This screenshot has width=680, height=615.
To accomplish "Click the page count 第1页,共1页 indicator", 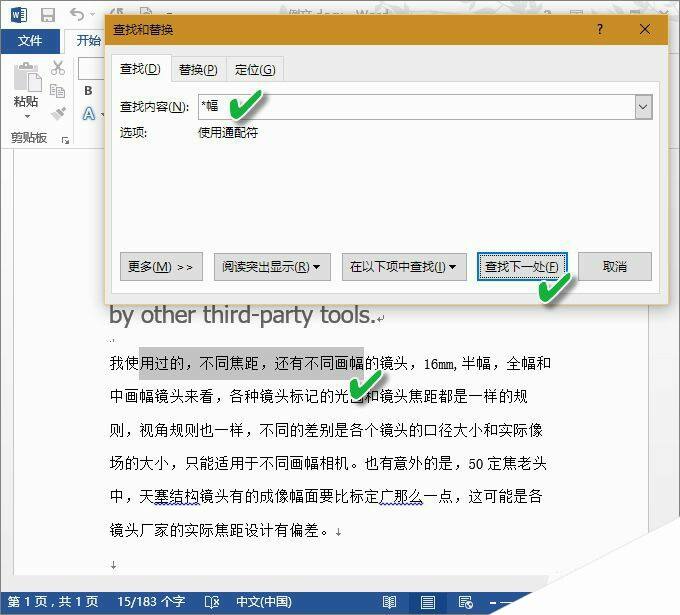I will [x=53, y=602].
